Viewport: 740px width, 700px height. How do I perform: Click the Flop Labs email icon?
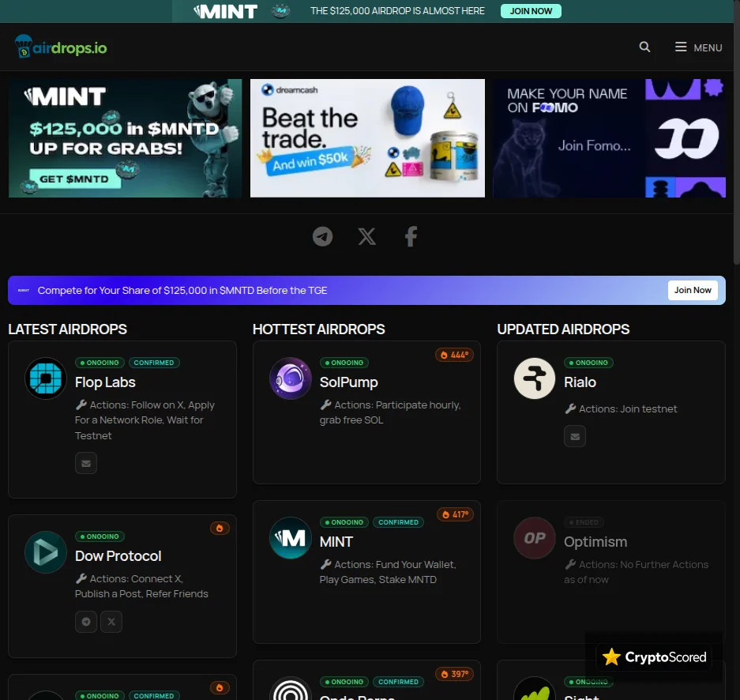point(86,463)
